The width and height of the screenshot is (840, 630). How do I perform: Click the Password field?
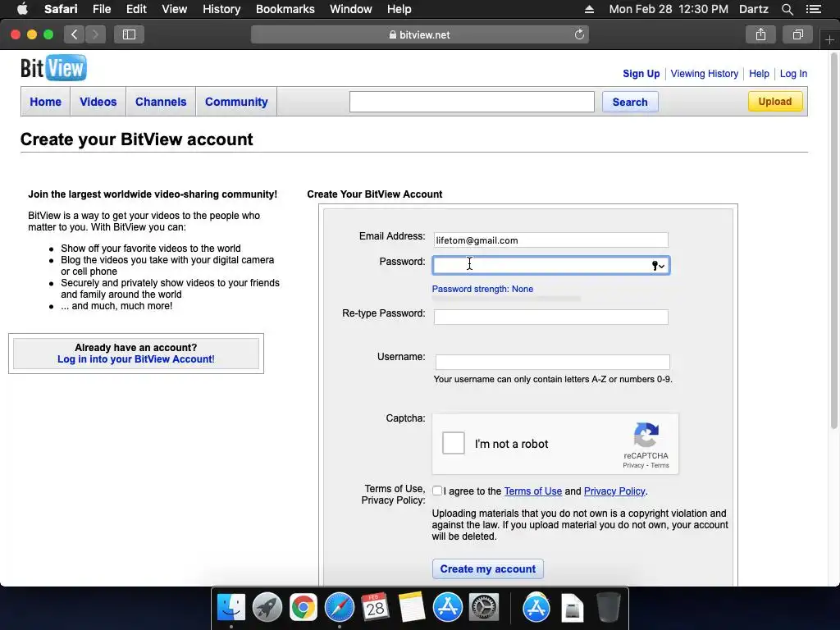pos(550,266)
